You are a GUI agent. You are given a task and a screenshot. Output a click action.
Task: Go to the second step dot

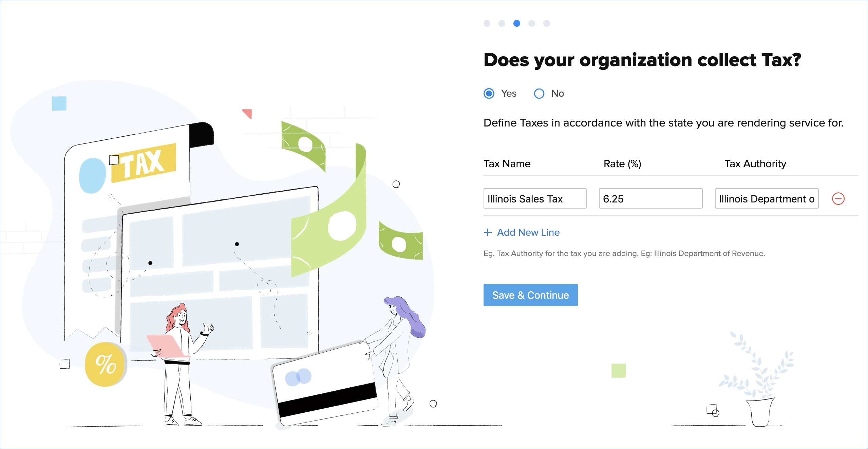(x=502, y=23)
